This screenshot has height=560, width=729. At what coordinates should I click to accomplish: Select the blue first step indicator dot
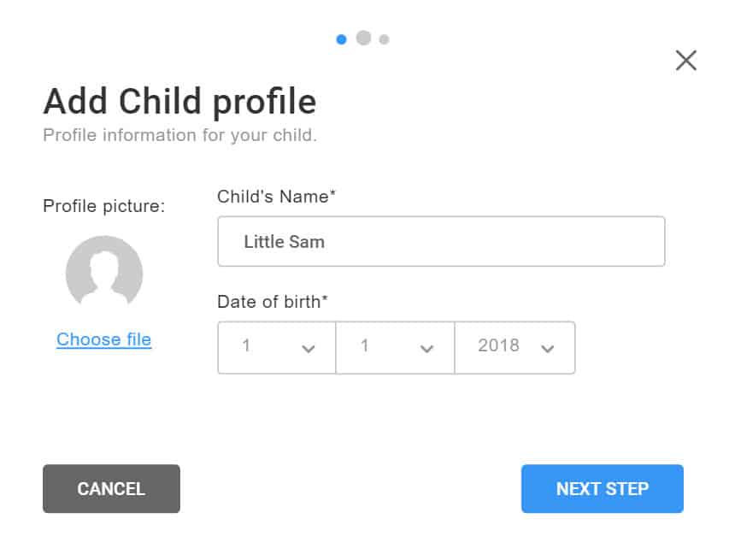point(341,39)
